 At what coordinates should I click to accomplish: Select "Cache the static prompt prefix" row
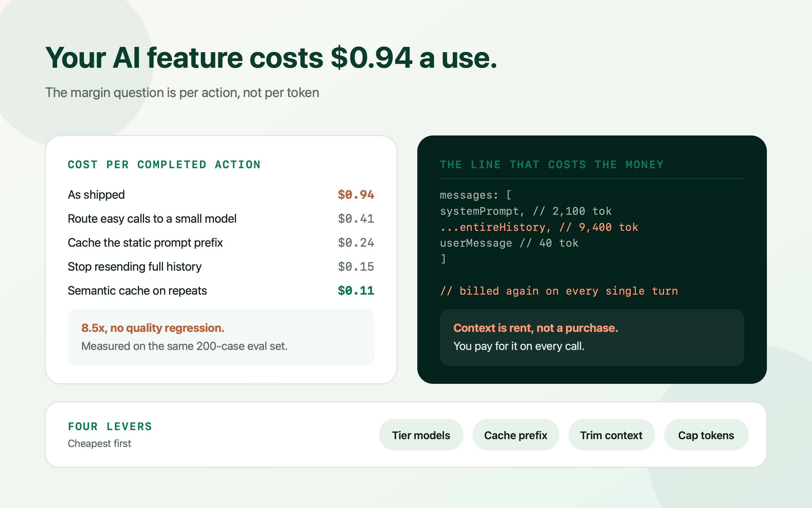[145, 243]
